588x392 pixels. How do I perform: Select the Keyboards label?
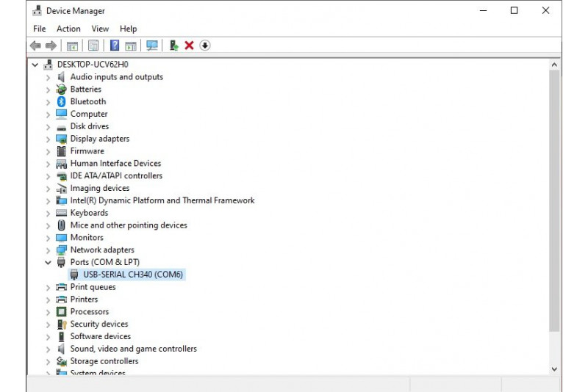tap(89, 213)
